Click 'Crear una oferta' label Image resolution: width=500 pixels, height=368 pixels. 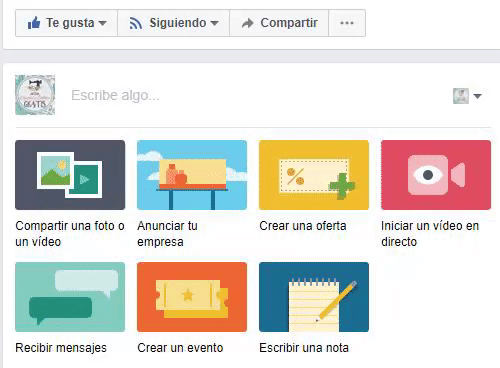pos(303,226)
